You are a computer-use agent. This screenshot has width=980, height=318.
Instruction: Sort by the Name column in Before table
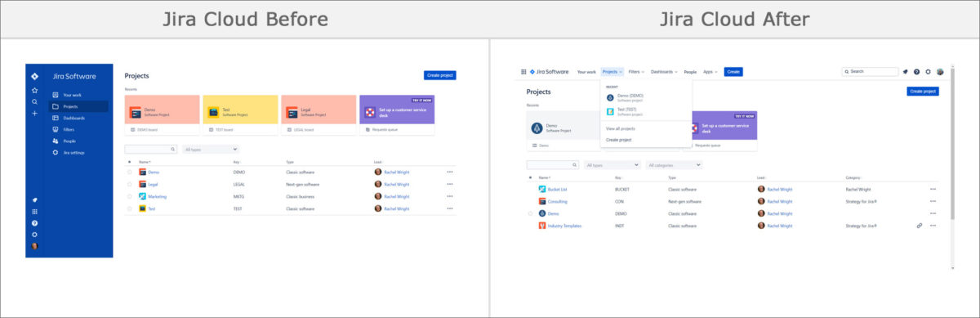[145, 162]
